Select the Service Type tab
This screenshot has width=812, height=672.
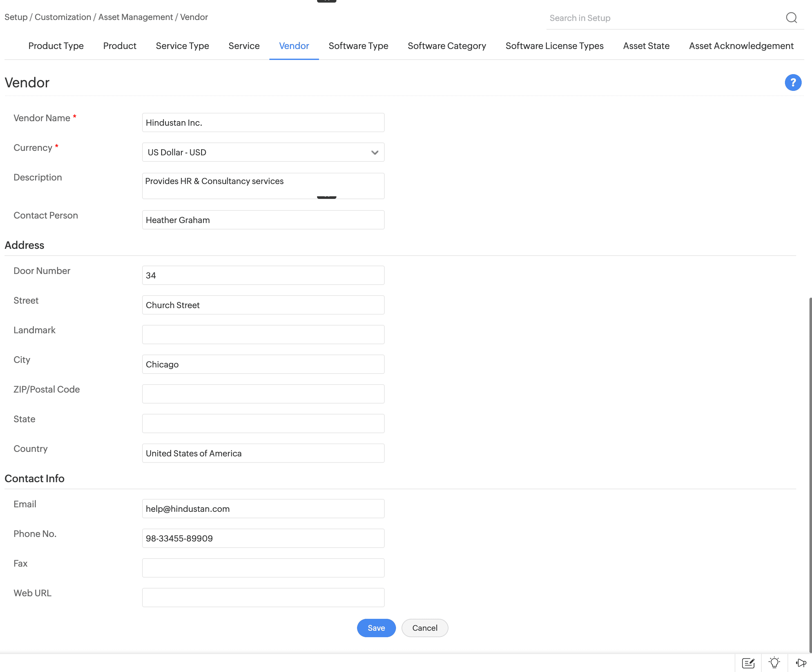[182, 46]
